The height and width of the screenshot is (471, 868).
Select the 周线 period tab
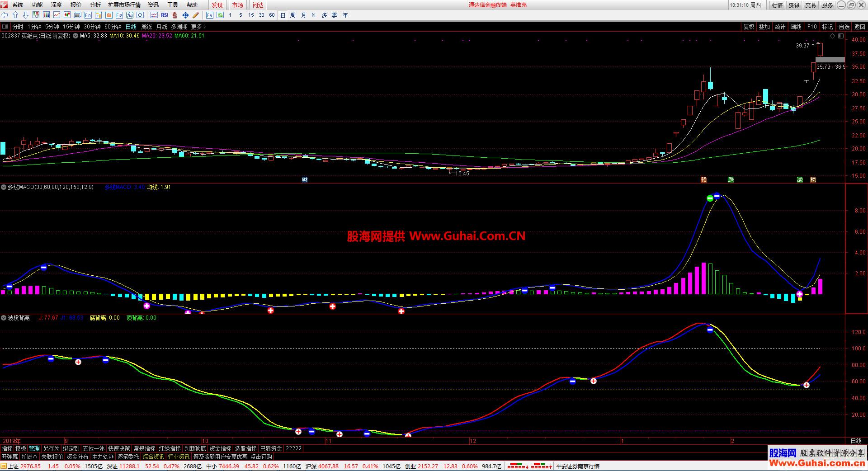(x=146, y=27)
